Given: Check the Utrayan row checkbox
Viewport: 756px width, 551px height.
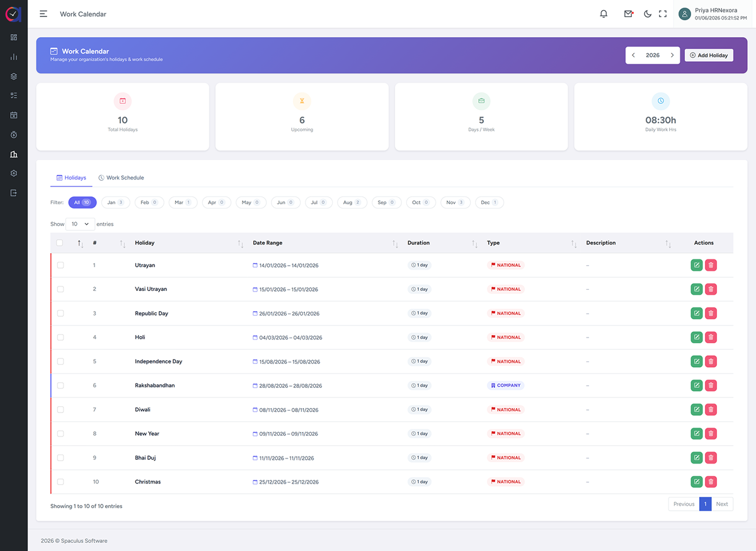Looking at the screenshot, I should [x=60, y=265].
